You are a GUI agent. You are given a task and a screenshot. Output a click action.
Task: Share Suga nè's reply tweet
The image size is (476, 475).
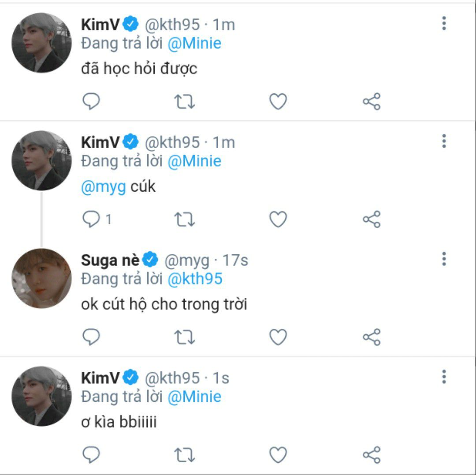coord(372,338)
